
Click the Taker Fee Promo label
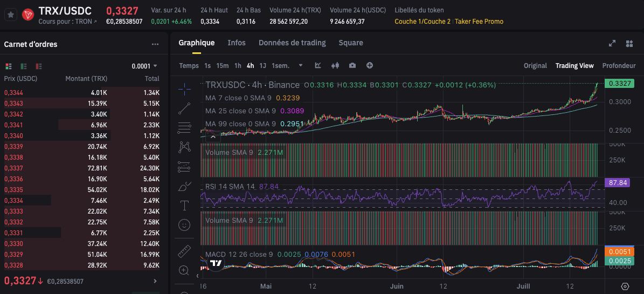(479, 22)
